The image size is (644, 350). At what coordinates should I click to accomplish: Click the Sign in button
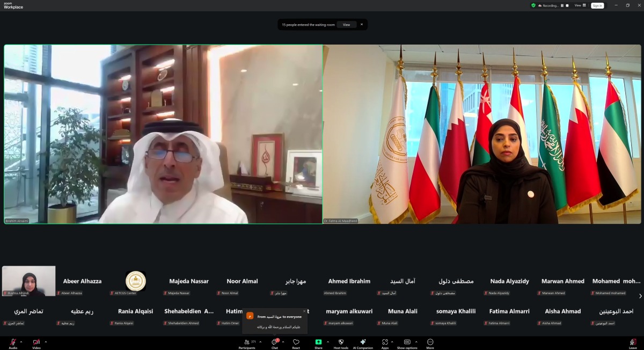point(597,5)
